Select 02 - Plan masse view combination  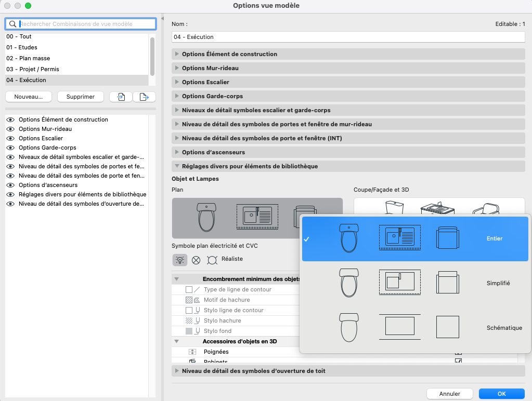(76, 58)
